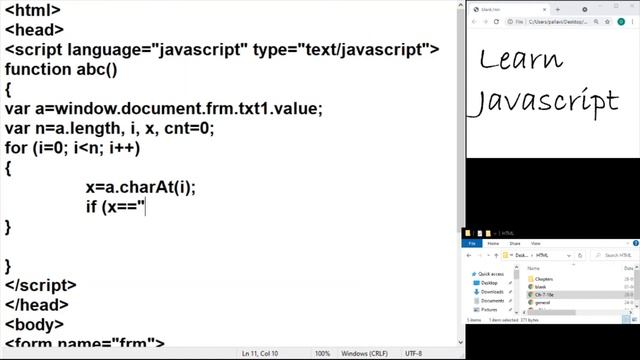Viewport: 640px width, 360px height.
Task: Open the Share ribbon tab in File Explorer
Action: coord(515,243)
